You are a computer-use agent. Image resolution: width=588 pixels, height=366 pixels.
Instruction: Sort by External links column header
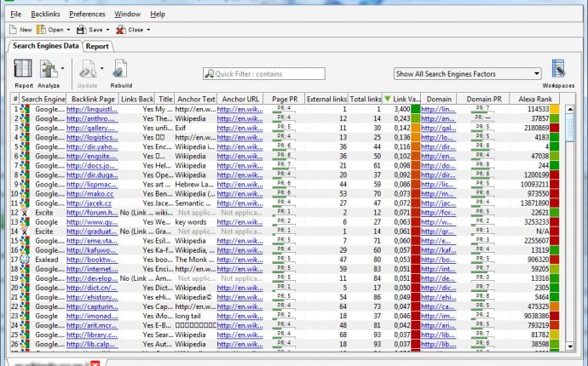point(326,100)
